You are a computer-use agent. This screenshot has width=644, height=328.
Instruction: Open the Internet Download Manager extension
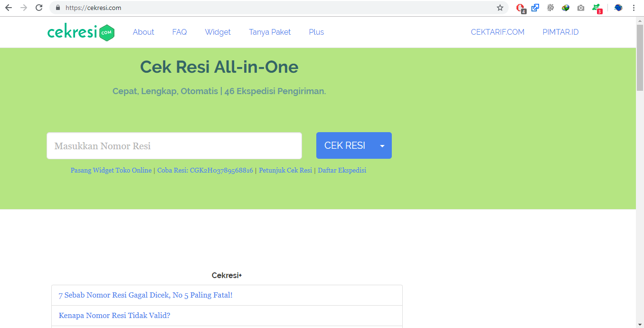pyautogui.click(x=566, y=8)
